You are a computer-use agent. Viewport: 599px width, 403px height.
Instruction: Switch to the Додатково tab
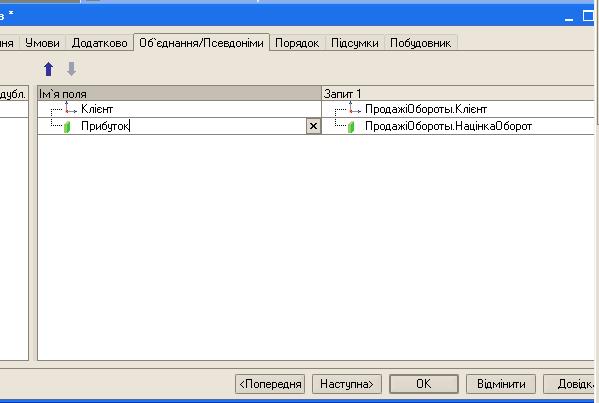99,43
